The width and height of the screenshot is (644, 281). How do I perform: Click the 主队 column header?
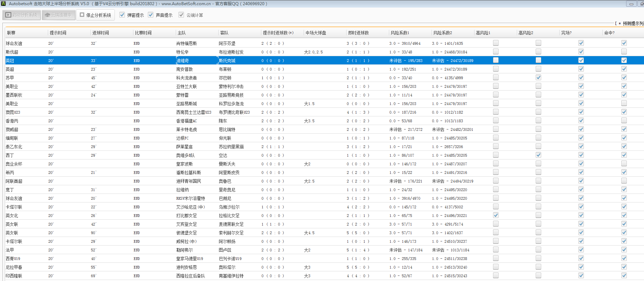[182, 33]
